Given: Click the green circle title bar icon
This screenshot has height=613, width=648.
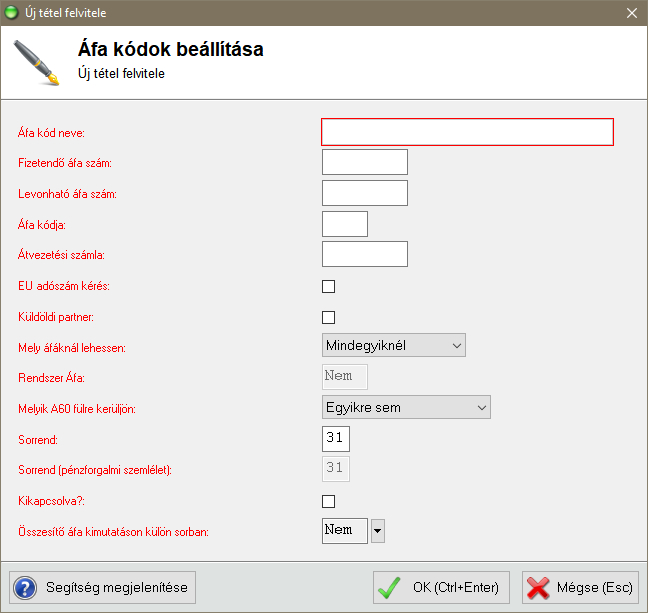Looking at the screenshot, I should (12, 13).
